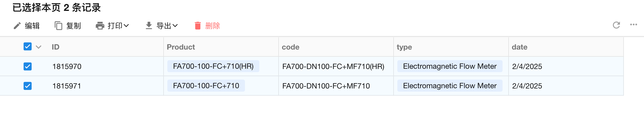Open selection dropdown beside header checkbox
This screenshot has height=122, width=644.
[39, 47]
